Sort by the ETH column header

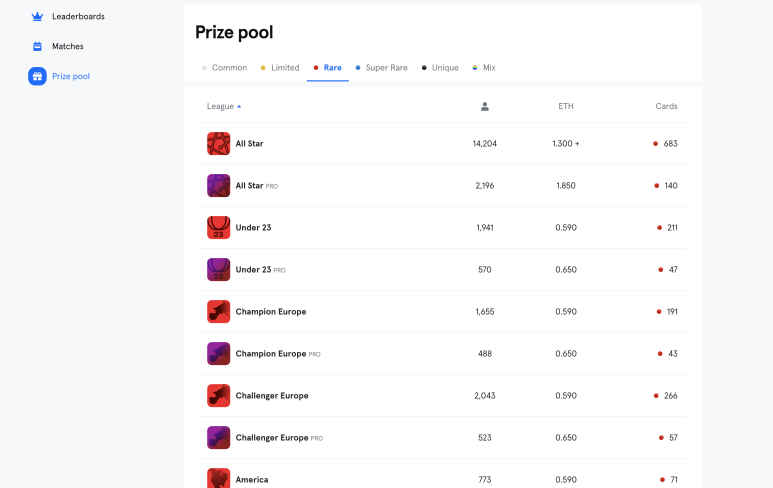point(566,106)
